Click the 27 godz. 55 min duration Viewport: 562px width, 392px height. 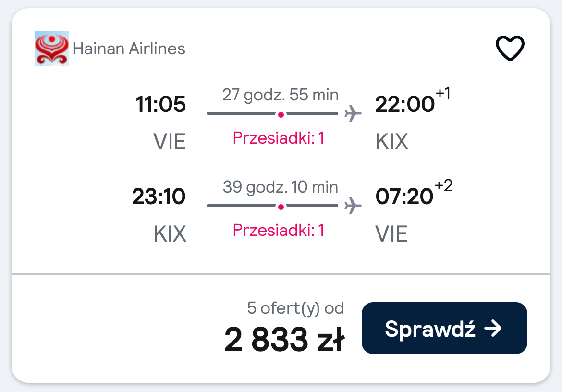tap(281, 95)
